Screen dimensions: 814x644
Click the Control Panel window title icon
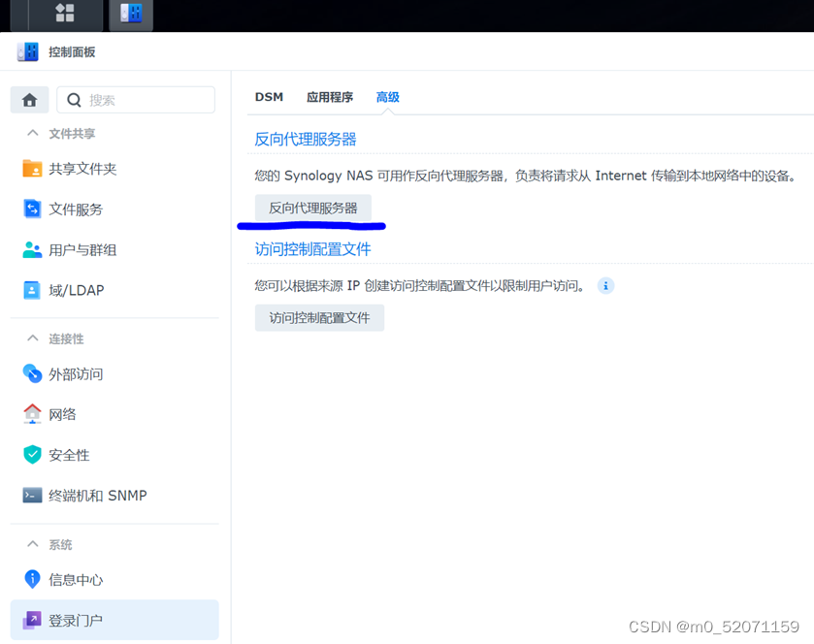pos(28,52)
